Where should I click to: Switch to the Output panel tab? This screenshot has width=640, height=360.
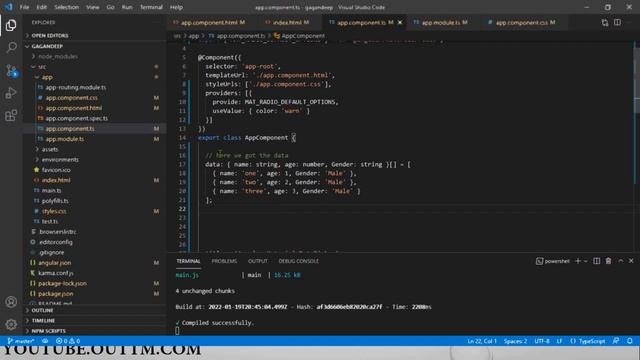pos(258,261)
